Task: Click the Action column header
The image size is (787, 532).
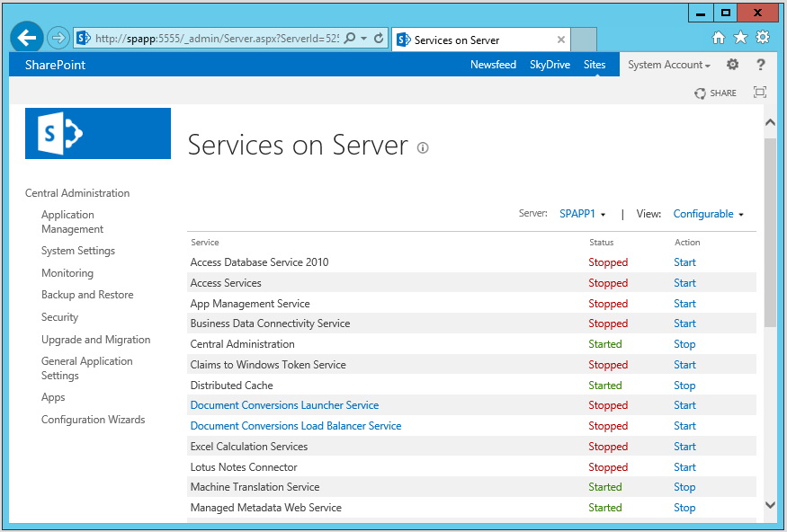Action: [687, 242]
